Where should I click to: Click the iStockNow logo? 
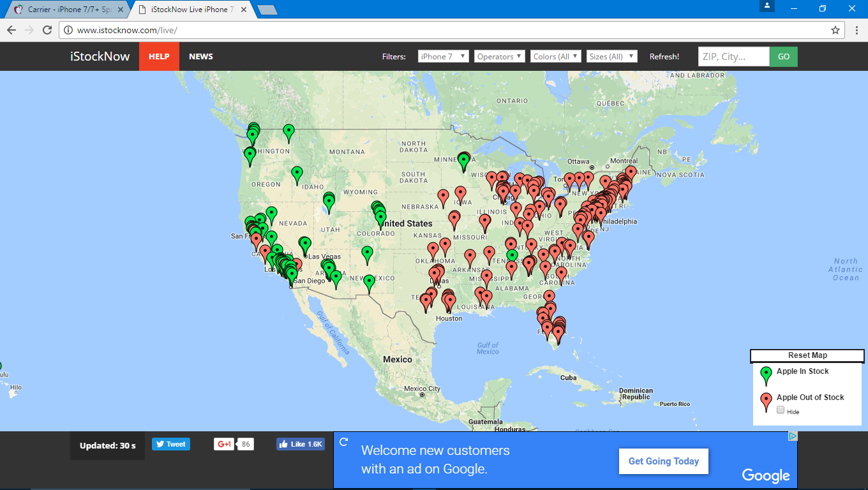coord(100,56)
